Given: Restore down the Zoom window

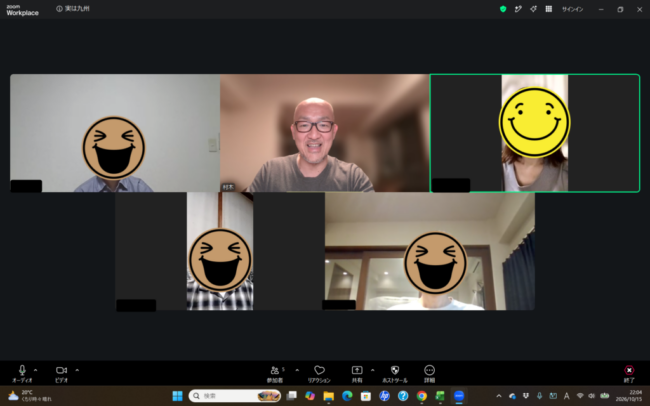Looking at the screenshot, I should [620, 9].
